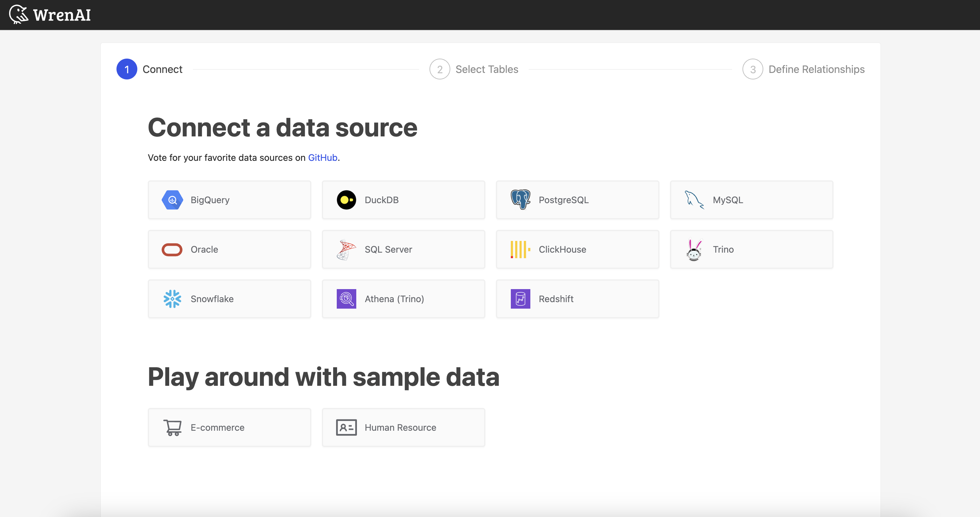This screenshot has width=980, height=517.
Task: Click the Oracle red oval icon
Action: (172, 249)
